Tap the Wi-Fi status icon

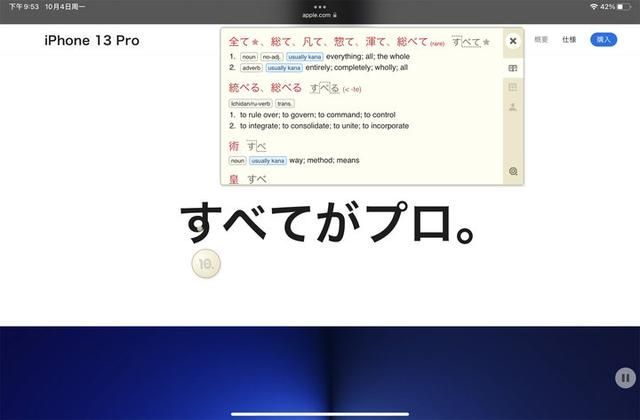click(594, 7)
